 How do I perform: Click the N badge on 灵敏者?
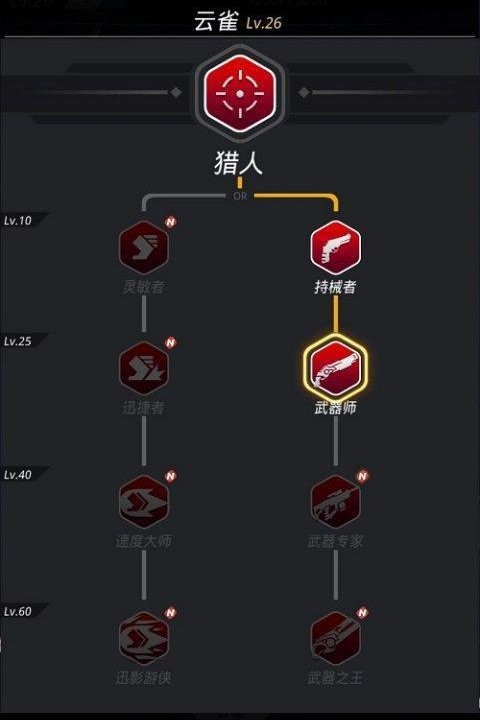pos(171,222)
